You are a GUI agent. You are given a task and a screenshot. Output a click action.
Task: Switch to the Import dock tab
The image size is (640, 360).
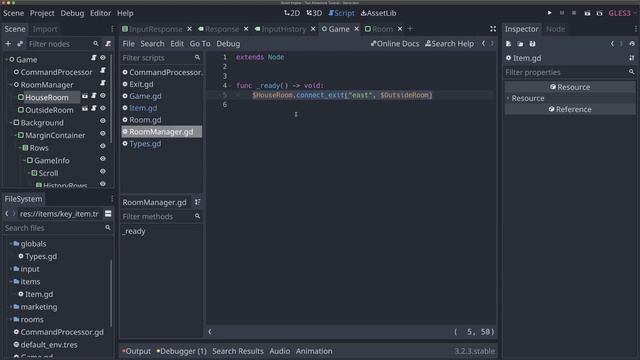(x=45, y=29)
